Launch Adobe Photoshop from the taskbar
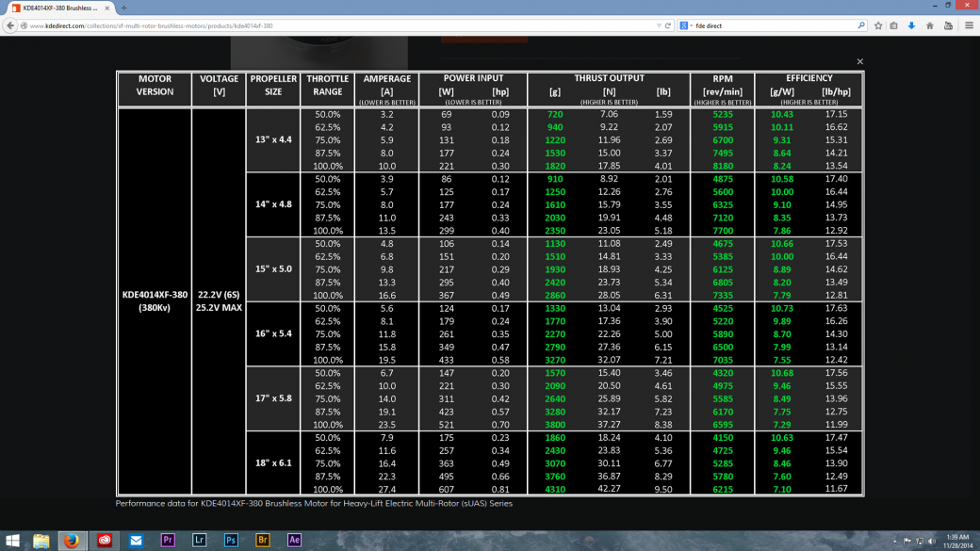 click(231, 541)
